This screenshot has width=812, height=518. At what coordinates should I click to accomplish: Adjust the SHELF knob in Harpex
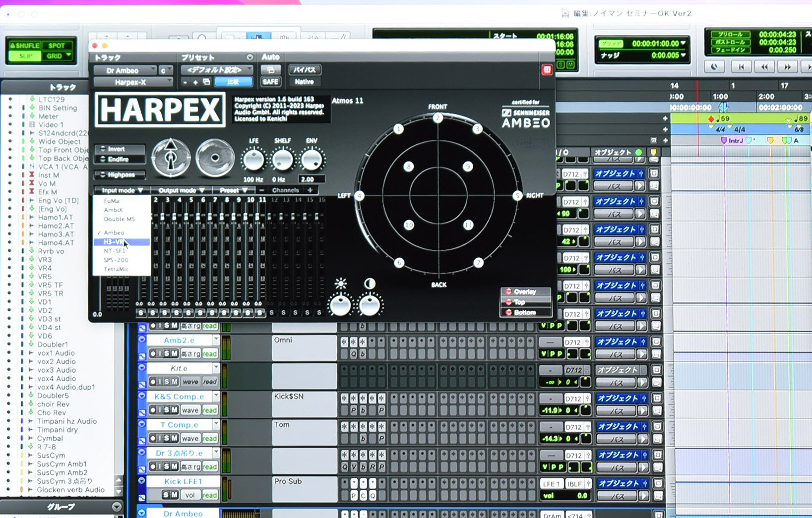pos(282,160)
